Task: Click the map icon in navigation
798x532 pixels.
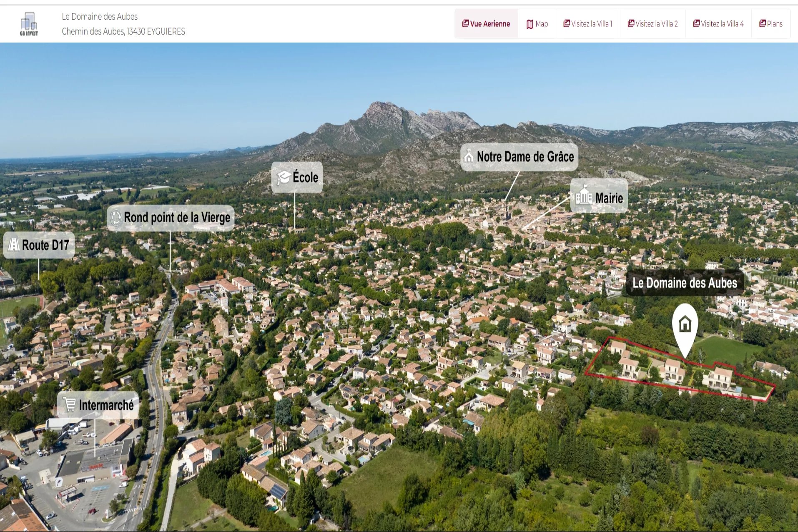Action: [530, 24]
